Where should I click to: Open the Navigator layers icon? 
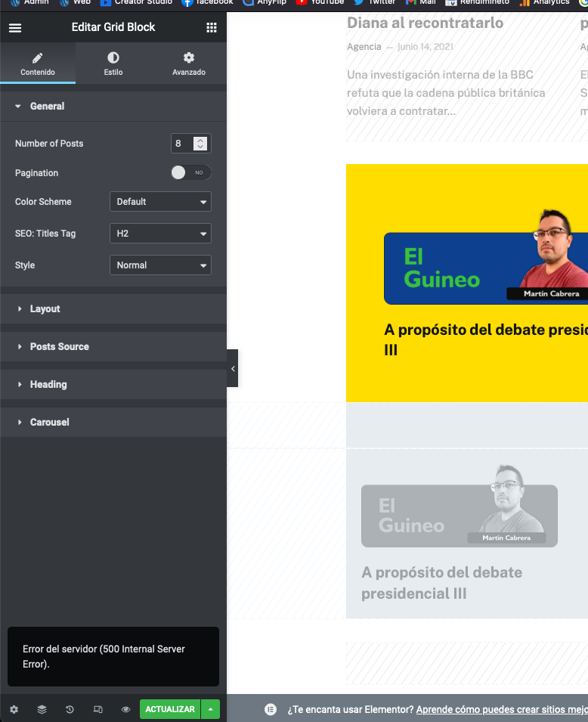pos(42,709)
